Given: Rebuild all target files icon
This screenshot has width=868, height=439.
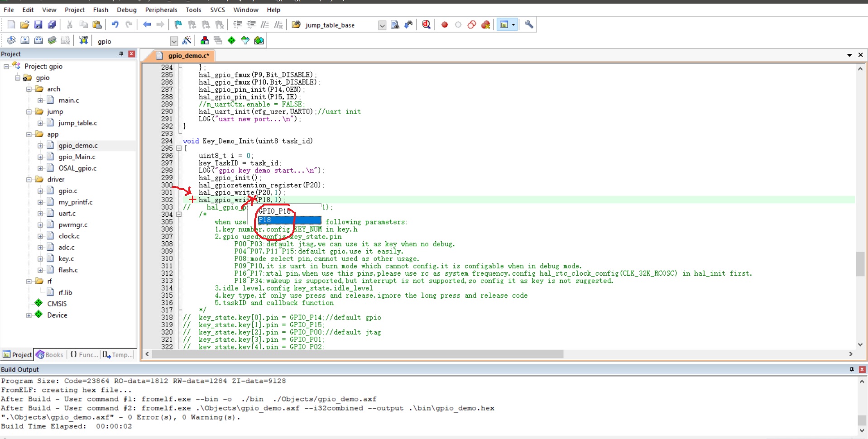Looking at the screenshot, I should coord(38,41).
